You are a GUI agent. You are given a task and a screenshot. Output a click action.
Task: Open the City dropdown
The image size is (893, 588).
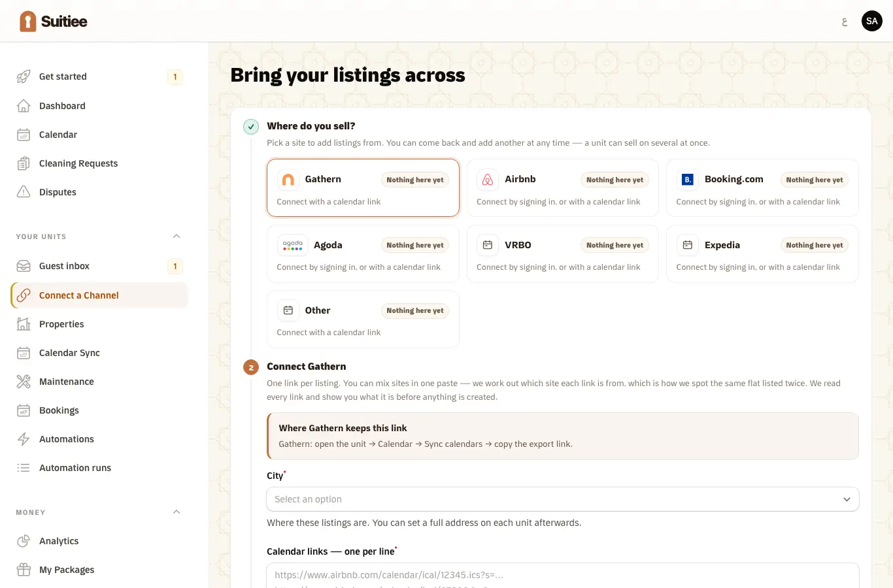[563, 499]
